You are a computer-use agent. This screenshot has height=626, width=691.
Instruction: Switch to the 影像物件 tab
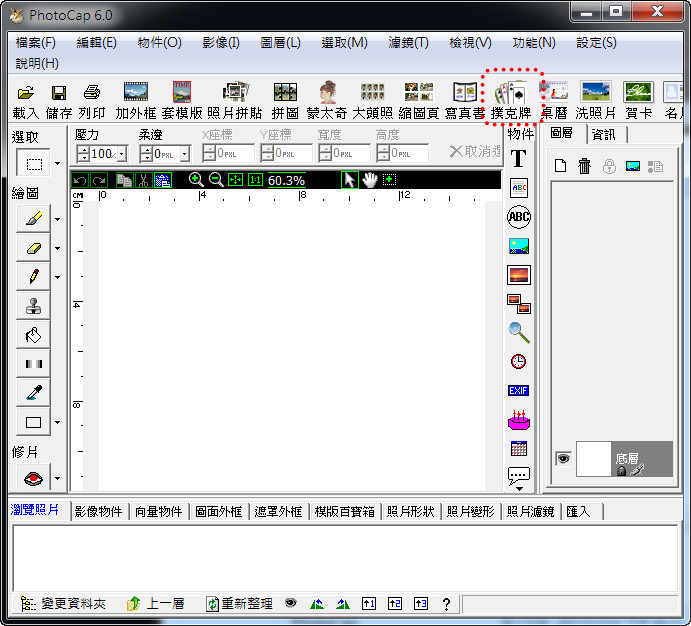coord(98,511)
